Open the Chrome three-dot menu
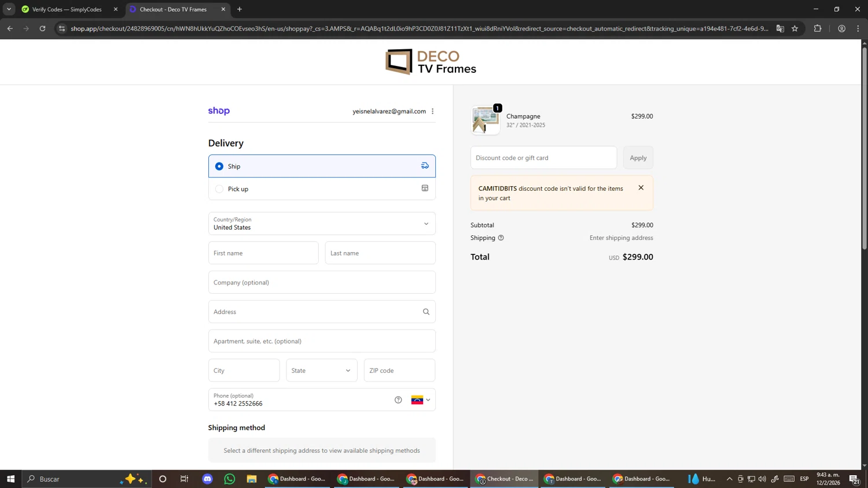Screen dimensions: 868x488 click(858, 28)
